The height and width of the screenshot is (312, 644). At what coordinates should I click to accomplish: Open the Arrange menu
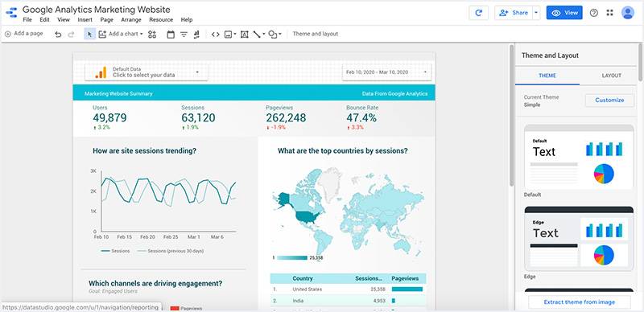[131, 20]
